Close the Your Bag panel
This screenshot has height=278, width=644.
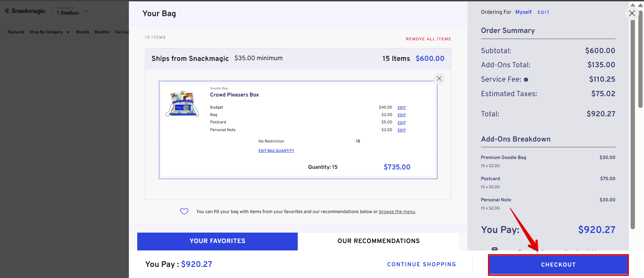coord(632,13)
